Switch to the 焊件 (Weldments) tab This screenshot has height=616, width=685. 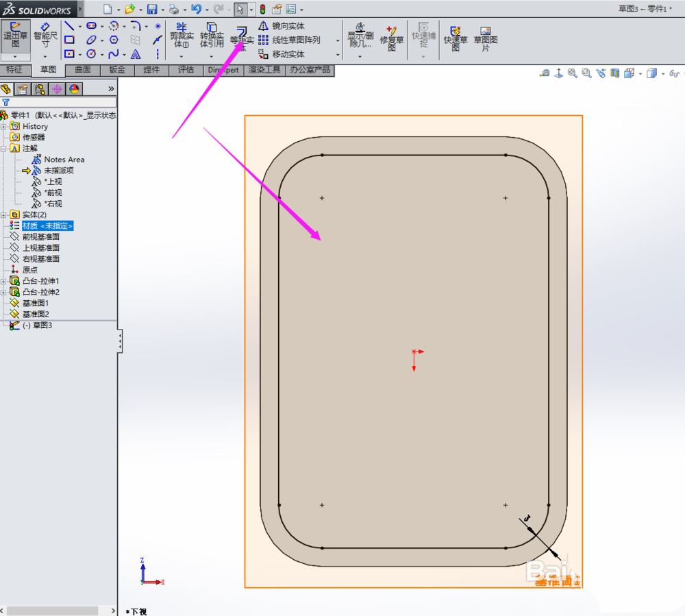(x=151, y=70)
